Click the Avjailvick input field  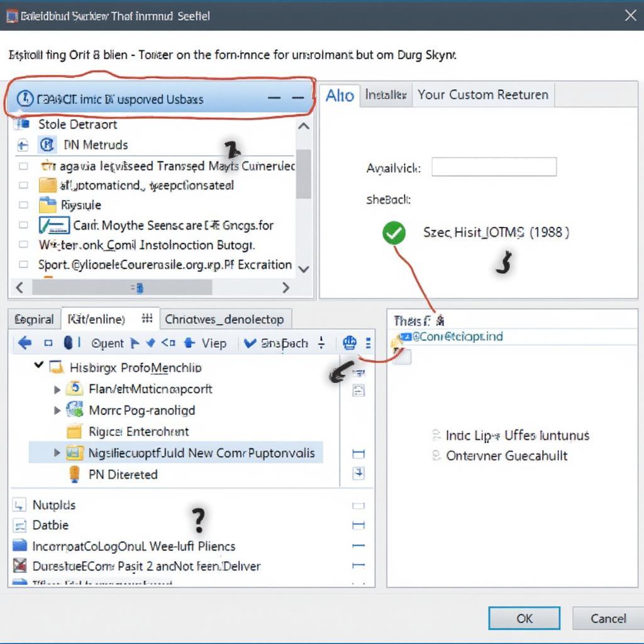click(x=494, y=167)
